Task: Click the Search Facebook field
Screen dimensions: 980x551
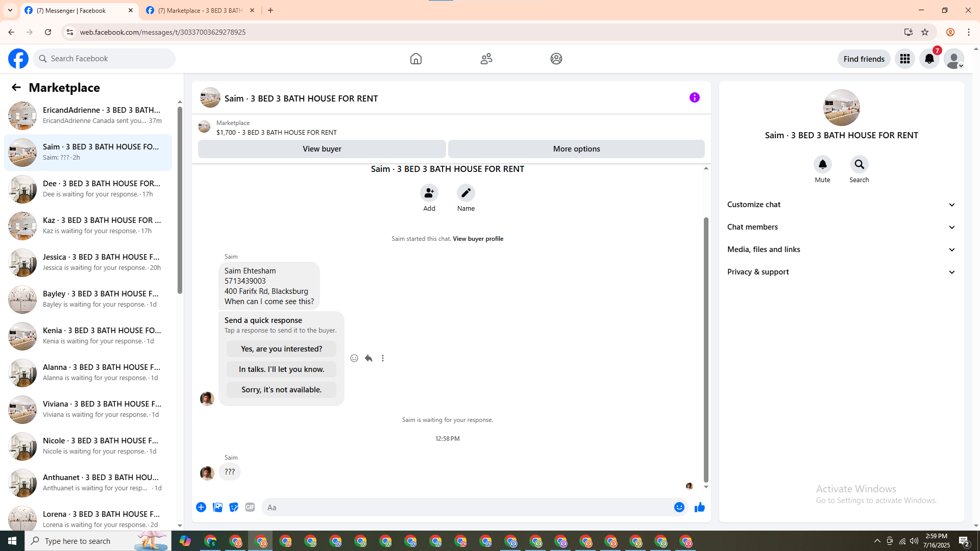Action: tap(104, 59)
